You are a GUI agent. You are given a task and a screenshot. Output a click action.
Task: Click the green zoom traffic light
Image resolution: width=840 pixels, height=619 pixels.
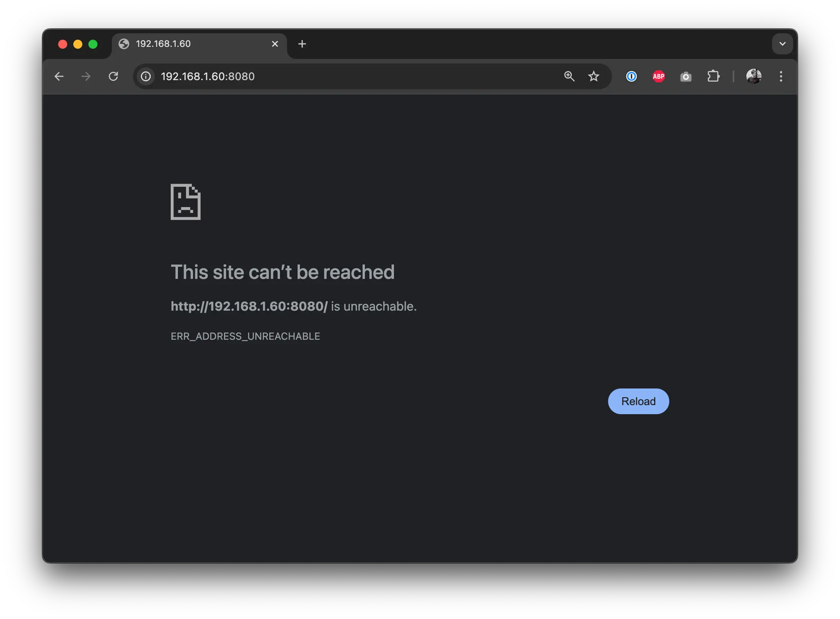(93, 44)
